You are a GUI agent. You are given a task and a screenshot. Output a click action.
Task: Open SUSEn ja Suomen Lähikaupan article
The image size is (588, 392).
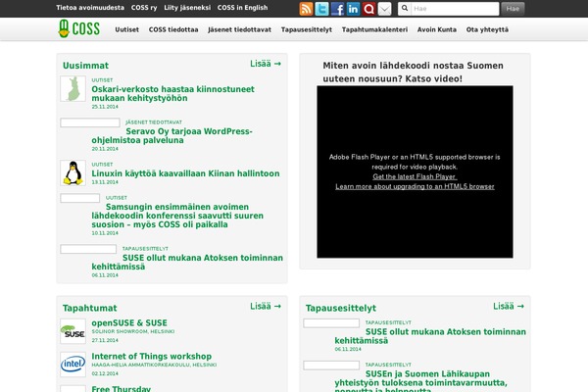420,382
